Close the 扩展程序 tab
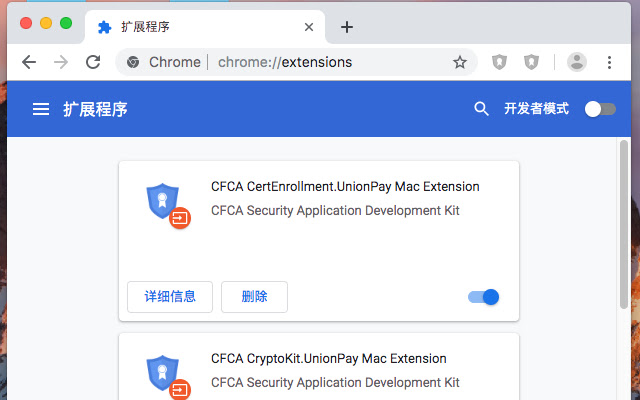 click(x=310, y=27)
